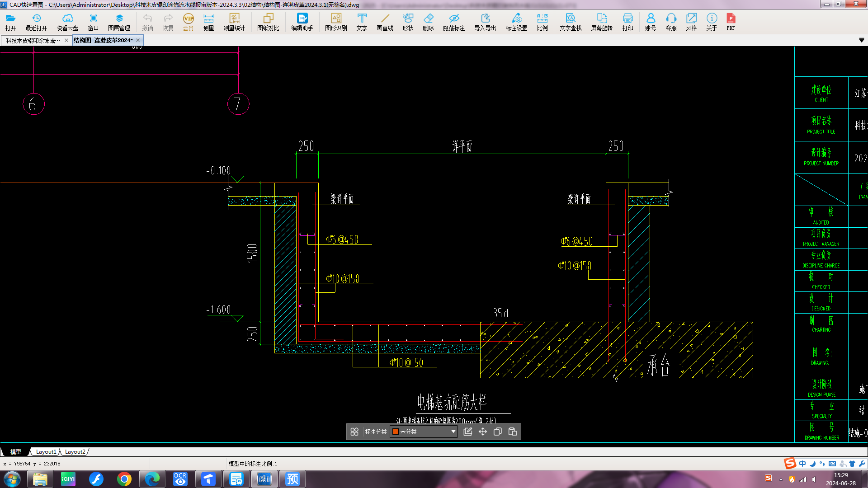
Task: Open the 账号 account menu
Action: [x=651, y=22]
